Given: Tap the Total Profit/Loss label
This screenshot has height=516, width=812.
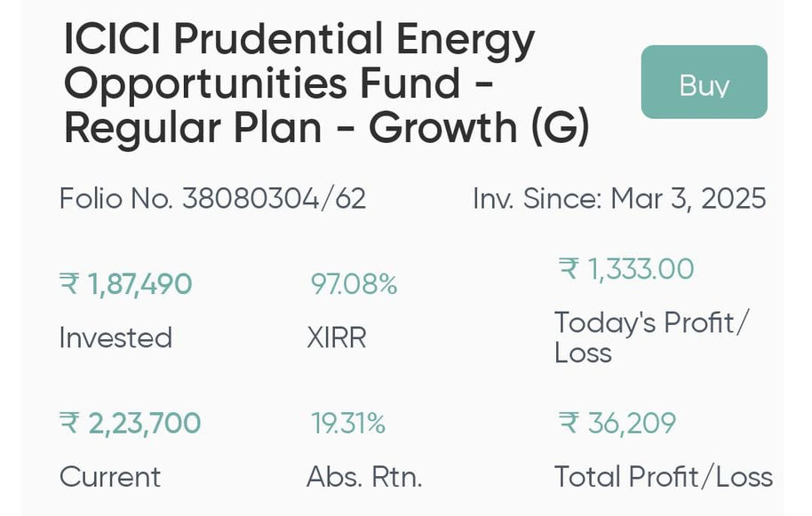Looking at the screenshot, I should click(x=664, y=477).
